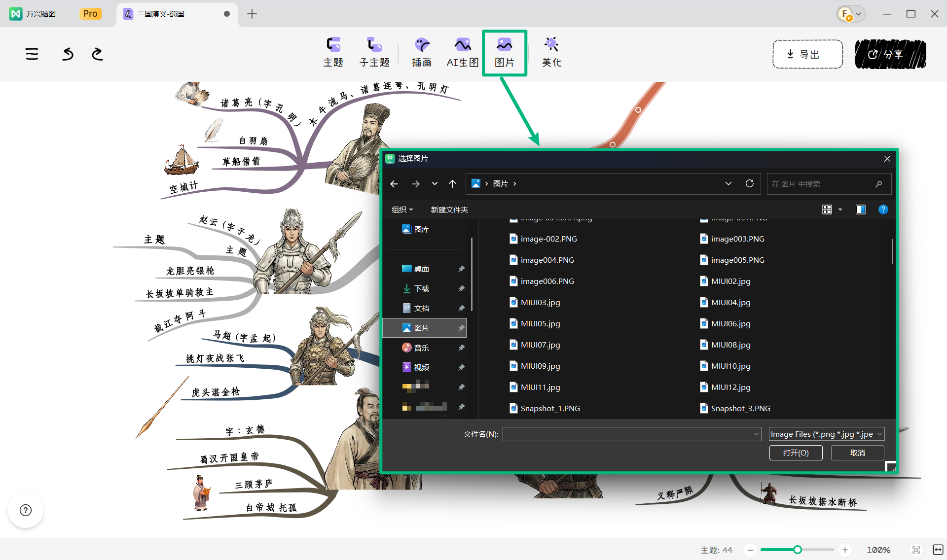Screen dimensions: 947x560
Task: Zoom out with the minus button
Action: [750, 550]
